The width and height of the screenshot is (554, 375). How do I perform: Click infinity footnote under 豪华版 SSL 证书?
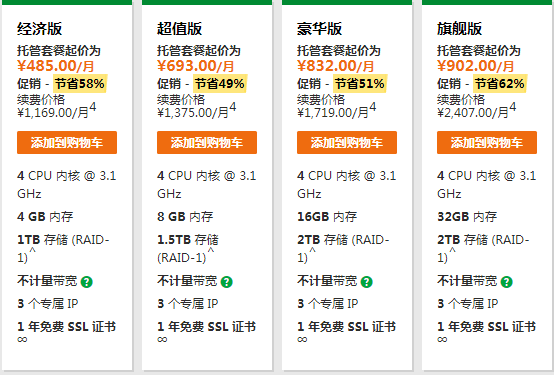click(x=302, y=340)
